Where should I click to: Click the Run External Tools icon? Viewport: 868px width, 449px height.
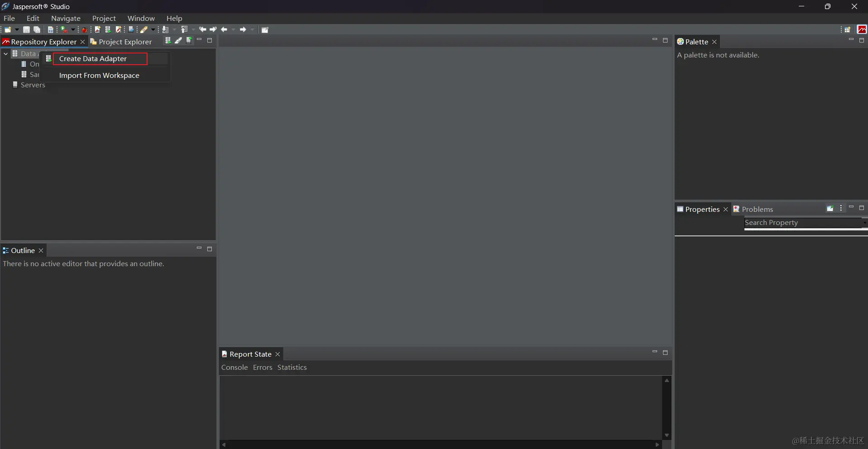64,29
